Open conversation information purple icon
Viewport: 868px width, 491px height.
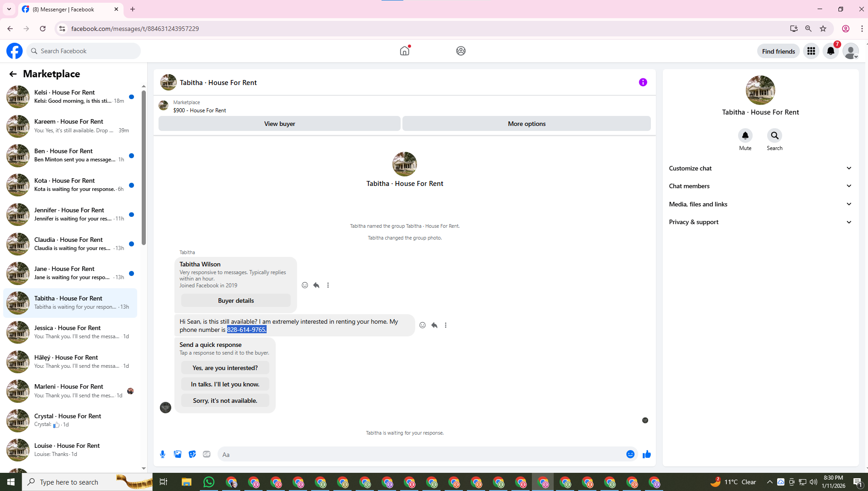click(643, 82)
